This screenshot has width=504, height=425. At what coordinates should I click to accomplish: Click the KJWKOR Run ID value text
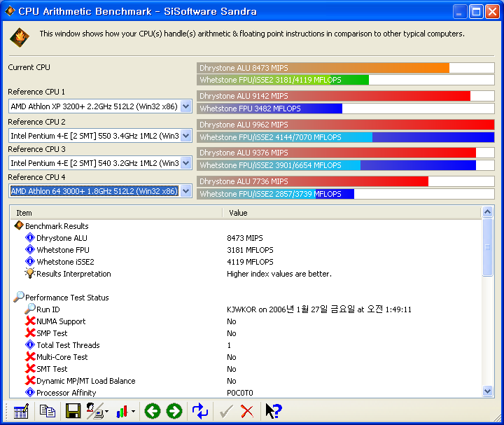pos(319,309)
